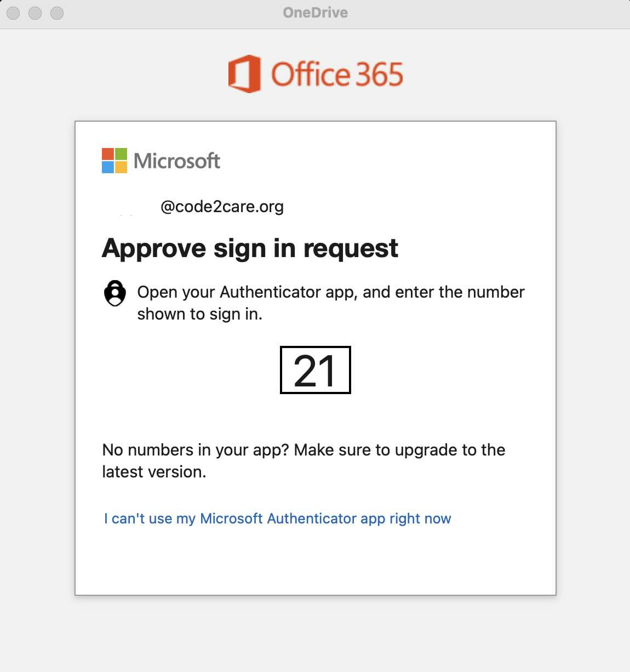Click the orange Office pentagon icon
630x672 pixels.
click(245, 74)
